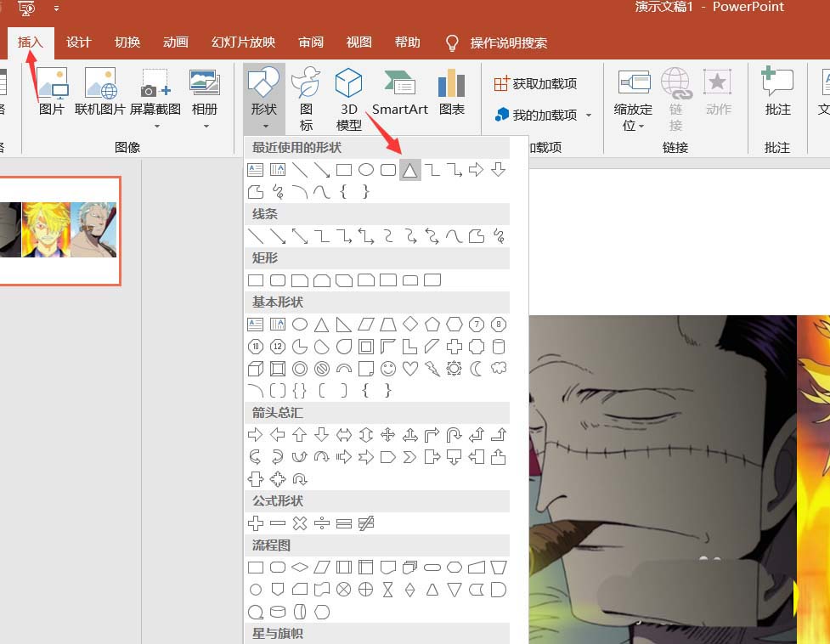Open the 帮助 tab

(x=408, y=42)
